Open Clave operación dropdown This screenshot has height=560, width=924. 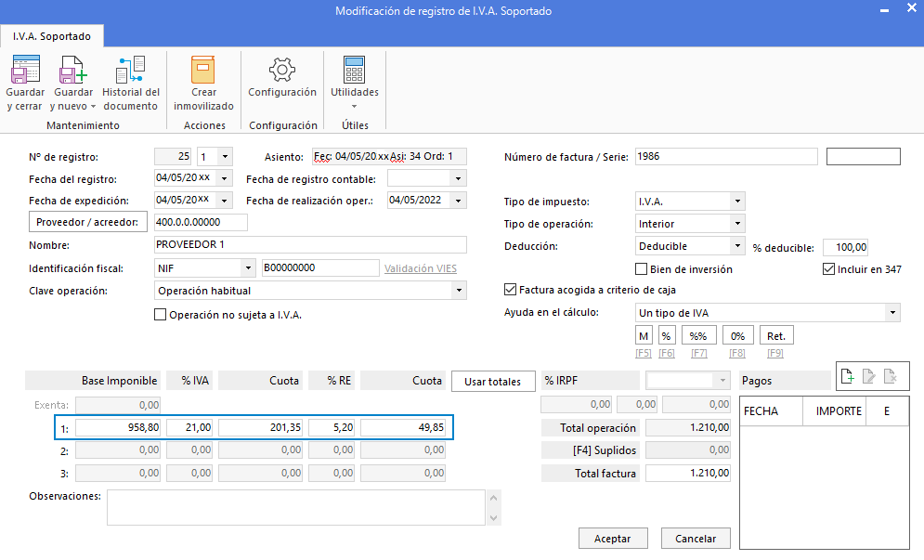point(459,290)
